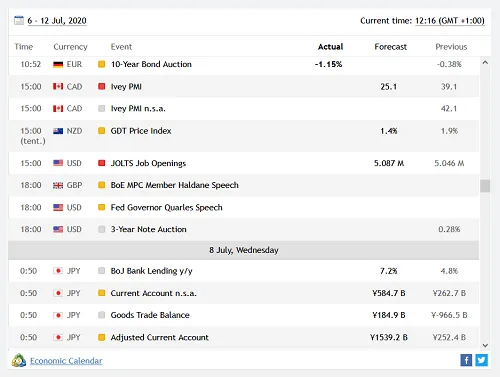Click the US flag on the JOLTS row
Screen dimensions: 500x377
tap(58, 163)
